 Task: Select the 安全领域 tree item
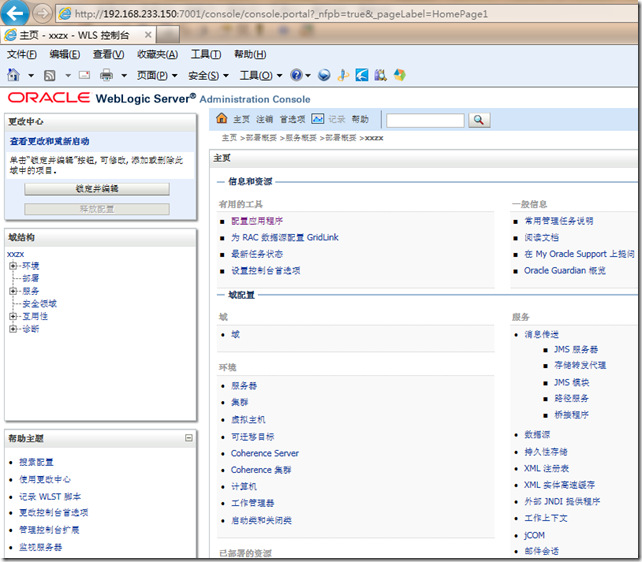click(39, 304)
